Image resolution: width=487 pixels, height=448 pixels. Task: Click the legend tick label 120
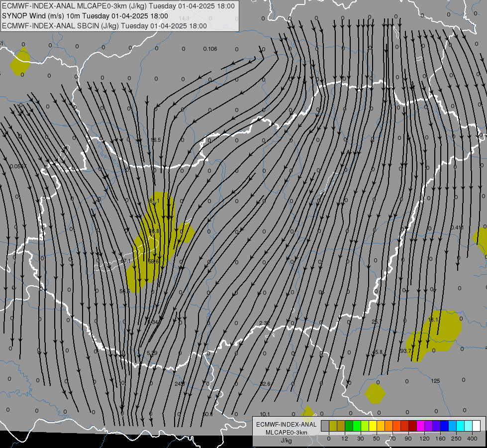point(424,439)
